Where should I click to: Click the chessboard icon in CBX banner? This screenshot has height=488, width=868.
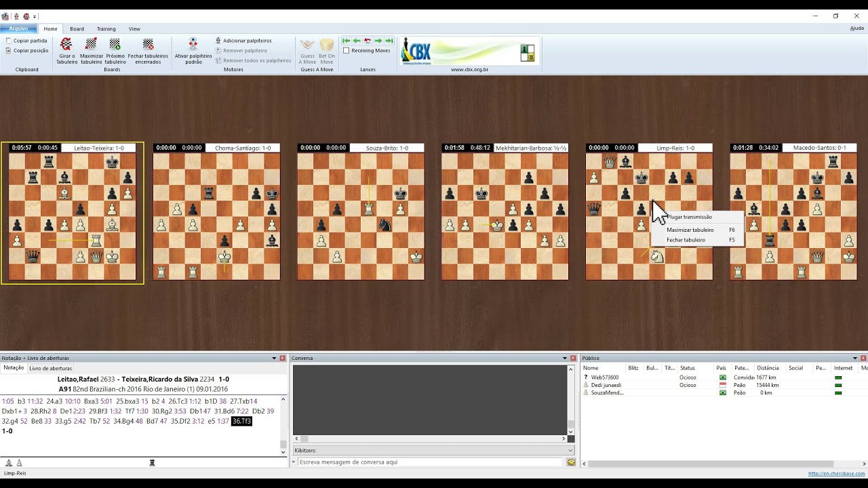pos(527,53)
